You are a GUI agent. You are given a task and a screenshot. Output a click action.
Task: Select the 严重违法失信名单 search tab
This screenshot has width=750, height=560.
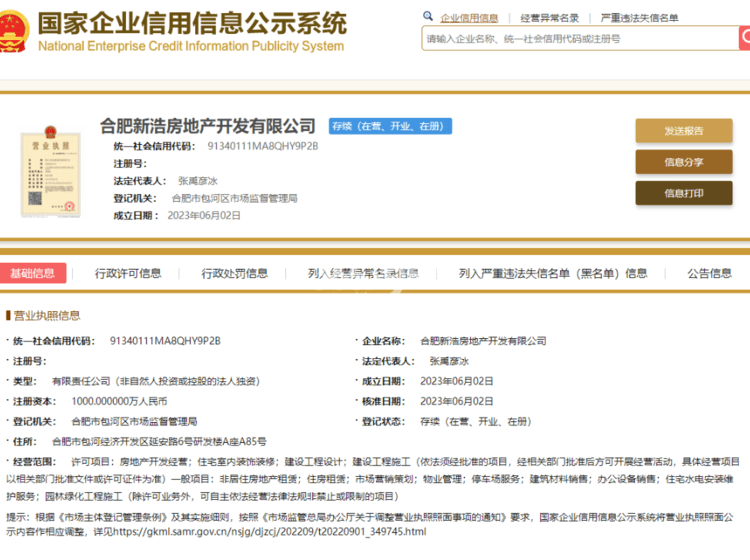tap(638, 18)
